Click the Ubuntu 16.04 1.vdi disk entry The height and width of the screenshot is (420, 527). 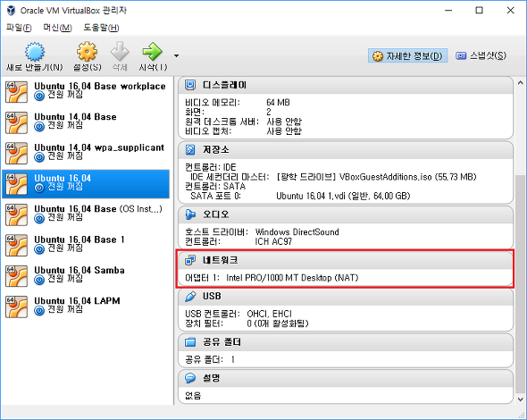(343, 196)
